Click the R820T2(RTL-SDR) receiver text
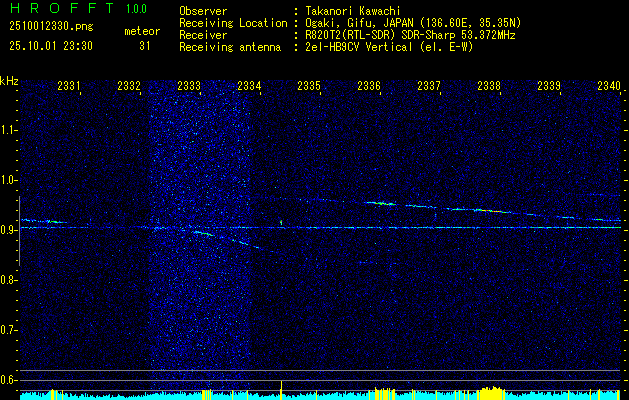The width and height of the screenshot is (629, 400). (x=410, y=35)
